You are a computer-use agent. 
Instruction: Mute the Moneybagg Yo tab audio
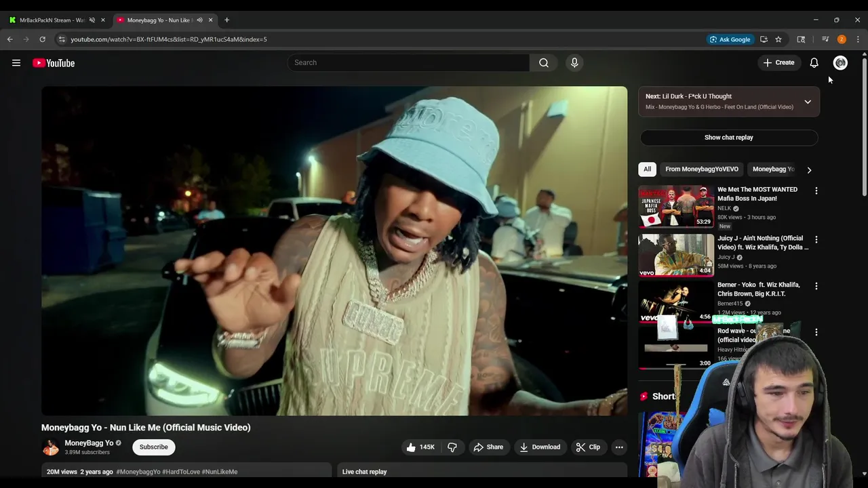click(199, 20)
